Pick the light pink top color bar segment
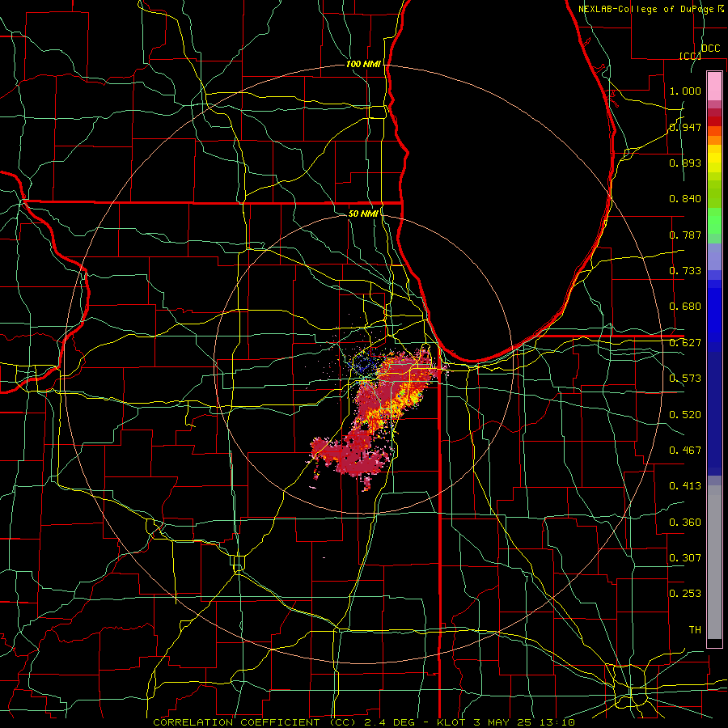This screenshot has height=728, width=728. click(714, 86)
